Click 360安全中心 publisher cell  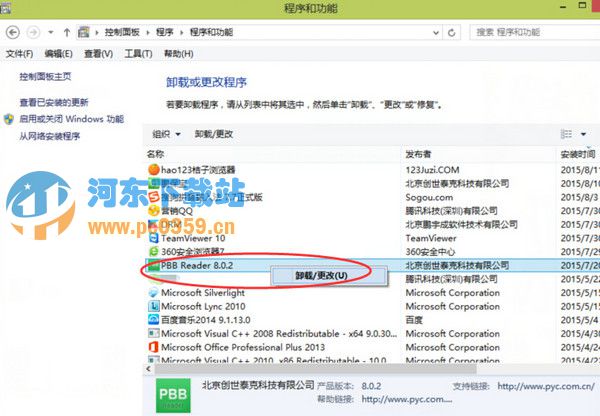430,252
